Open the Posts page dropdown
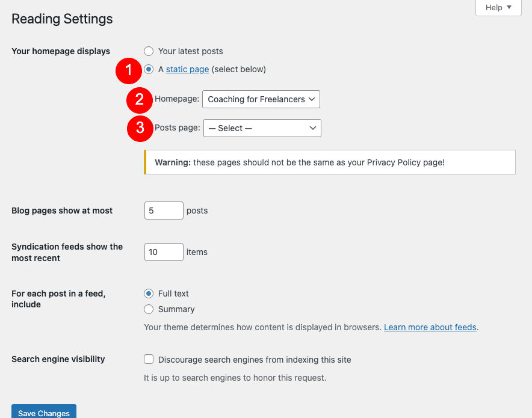Screen dimensions: 532x418 click(262, 128)
